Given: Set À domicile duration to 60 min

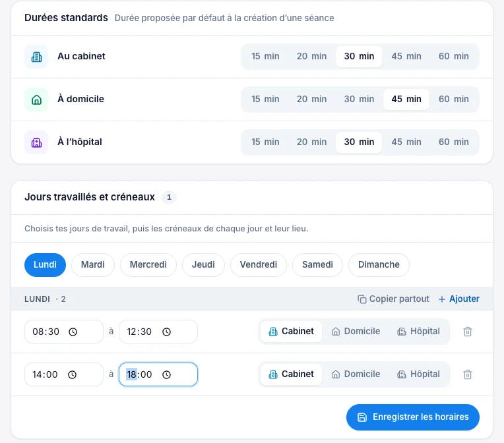Looking at the screenshot, I should [x=454, y=100].
